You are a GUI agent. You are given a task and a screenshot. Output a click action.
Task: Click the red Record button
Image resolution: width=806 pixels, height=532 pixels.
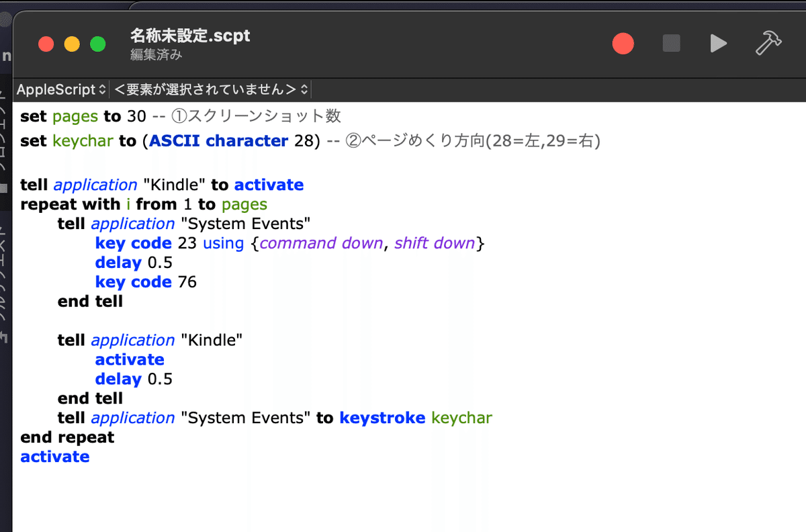tap(623, 44)
